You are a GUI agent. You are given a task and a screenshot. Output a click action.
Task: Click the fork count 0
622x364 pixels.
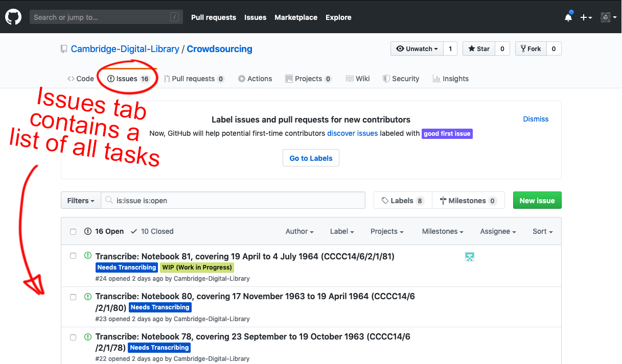pos(554,49)
